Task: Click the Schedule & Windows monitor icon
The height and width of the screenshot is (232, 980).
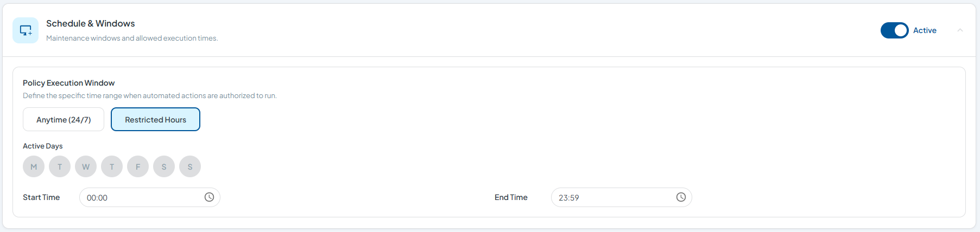Action: pos(26,30)
